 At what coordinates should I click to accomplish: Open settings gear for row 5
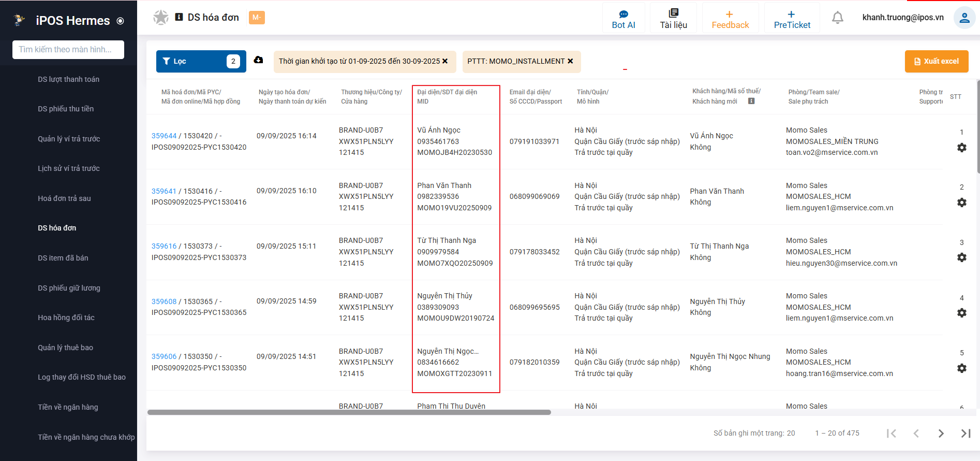click(962, 368)
